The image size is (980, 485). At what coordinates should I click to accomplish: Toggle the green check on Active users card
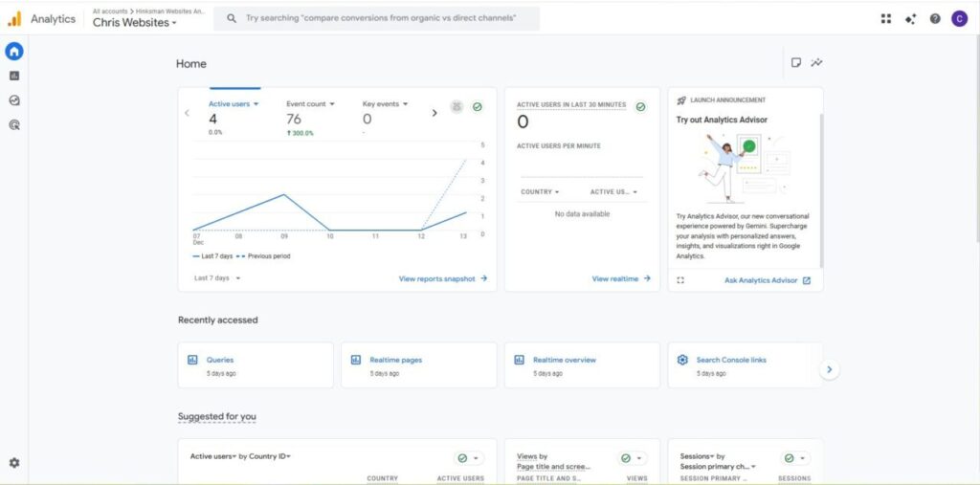(x=477, y=106)
